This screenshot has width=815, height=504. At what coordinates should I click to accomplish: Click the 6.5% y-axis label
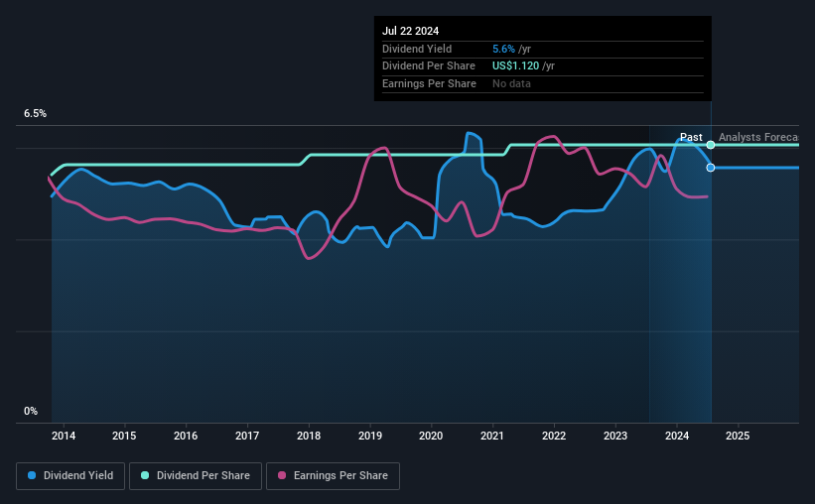36,113
